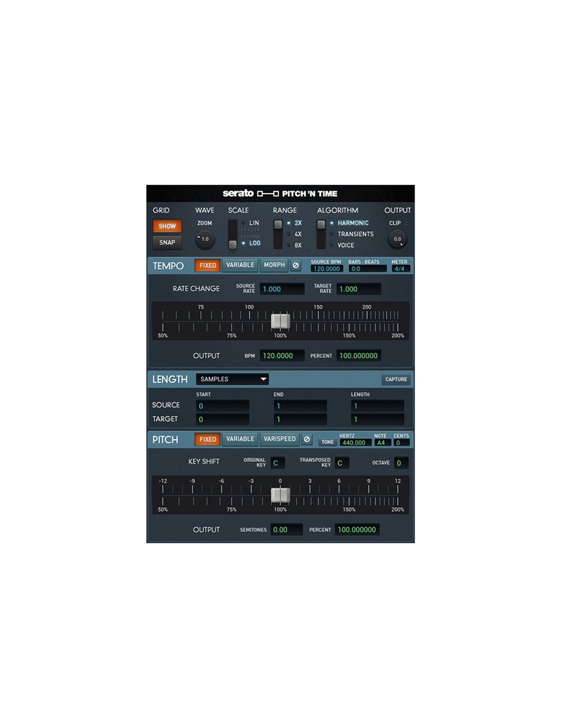Select LIN scale option
Viewport: 563px width, 728px height.
254,223
